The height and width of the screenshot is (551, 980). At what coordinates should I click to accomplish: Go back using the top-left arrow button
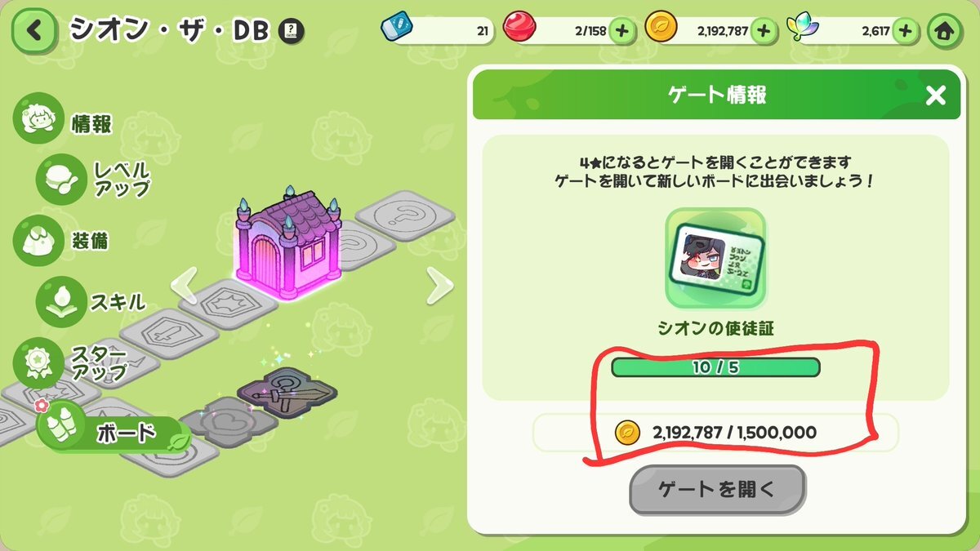click(x=35, y=31)
